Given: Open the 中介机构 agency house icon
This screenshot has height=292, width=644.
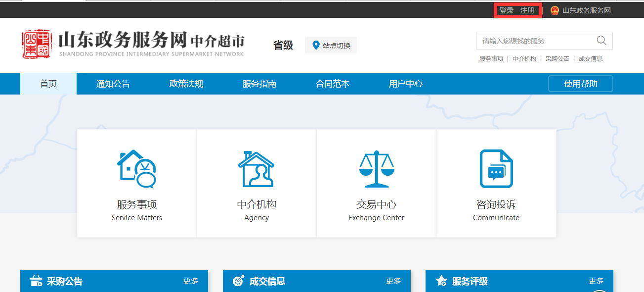Looking at the screenshot, I should [256, 169].
